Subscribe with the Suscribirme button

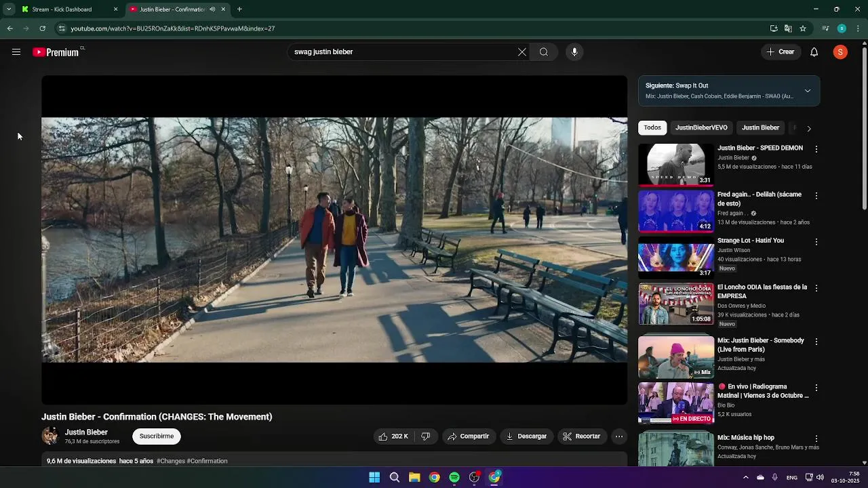coord(157,436)
